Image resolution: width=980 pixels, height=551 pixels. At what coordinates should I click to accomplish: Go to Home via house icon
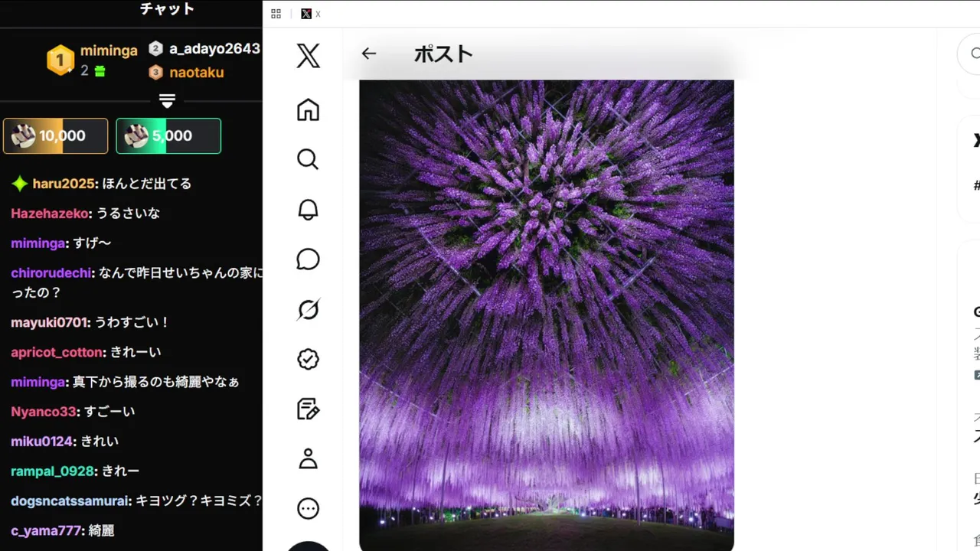[308, 109]
